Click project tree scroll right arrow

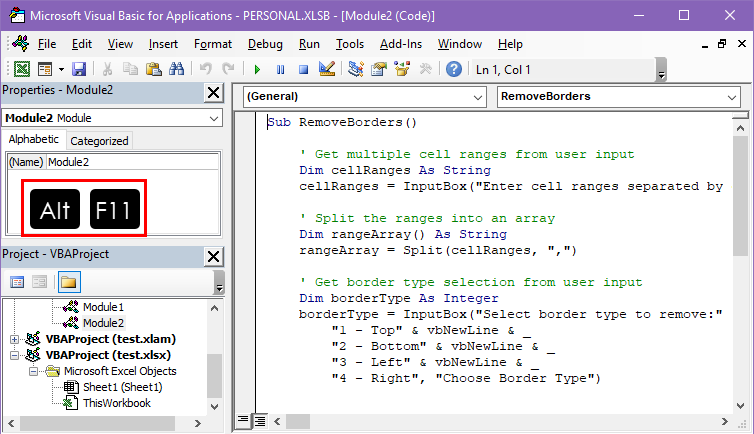coord(198,423)
